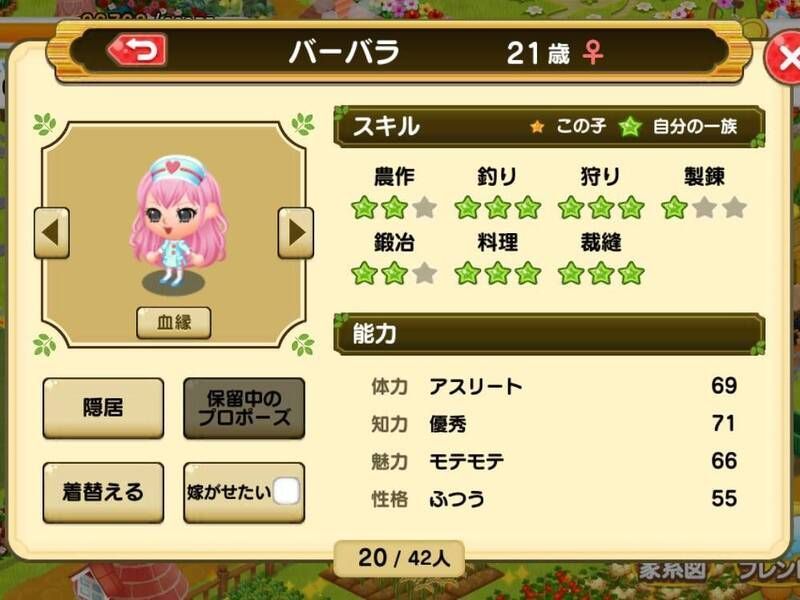
Task: Click the 着替える change clothes button
Action: [104, 492]
